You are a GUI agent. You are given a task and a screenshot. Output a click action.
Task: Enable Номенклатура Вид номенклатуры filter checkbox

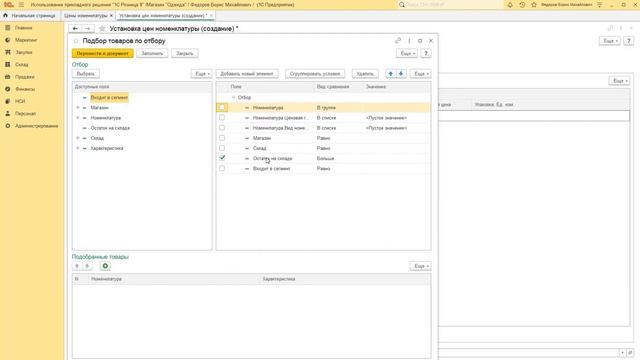coord(222,128)
